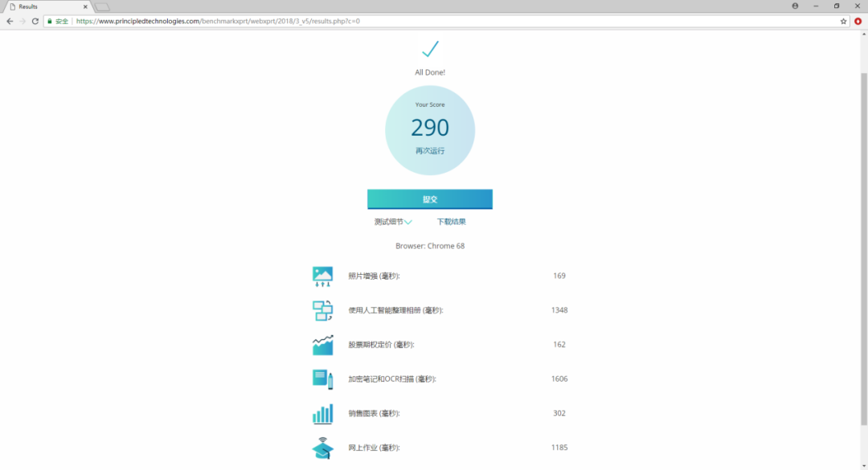This screenshot has width=868, height=470.
Task: Click the download results (下载结果) link
Action: coord(451,222)
